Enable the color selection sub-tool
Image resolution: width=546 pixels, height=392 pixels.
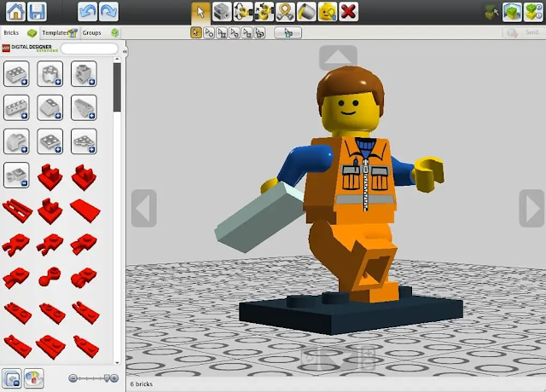pos(235,33)
